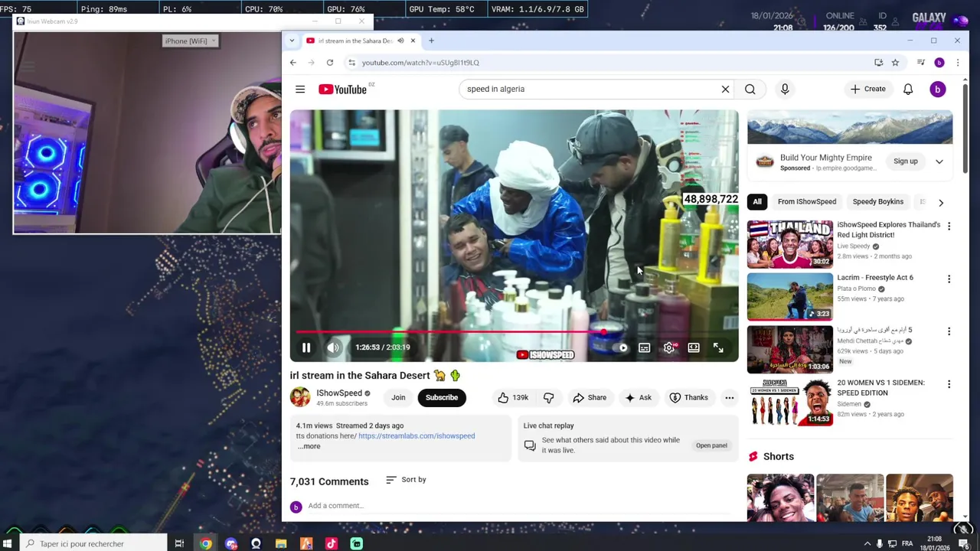The height and width of the screenshot is (551, 980).
Task: Open the YouTube account avatar menu
Action: coord(937,90)
